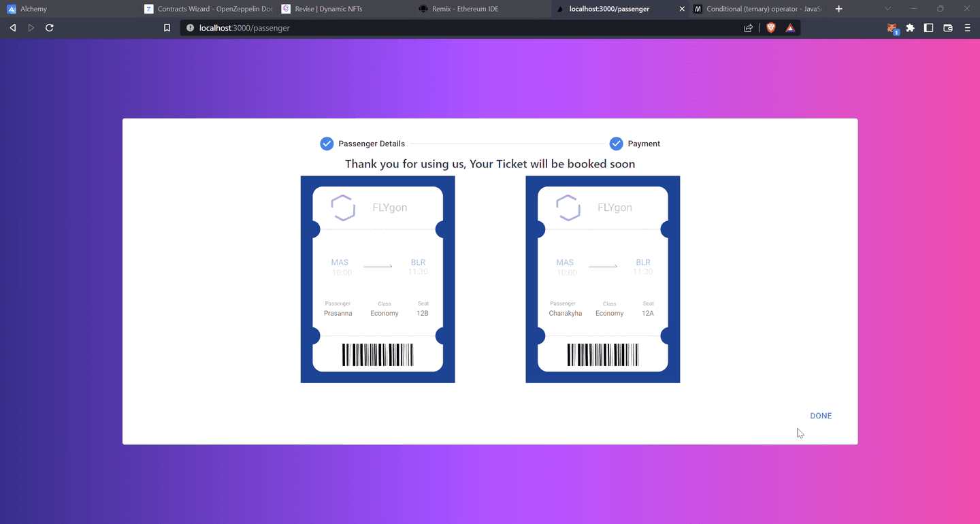Click seat number 12B
Image resolution: width=980 pixels, height=524 pixels.
[423, 313]
